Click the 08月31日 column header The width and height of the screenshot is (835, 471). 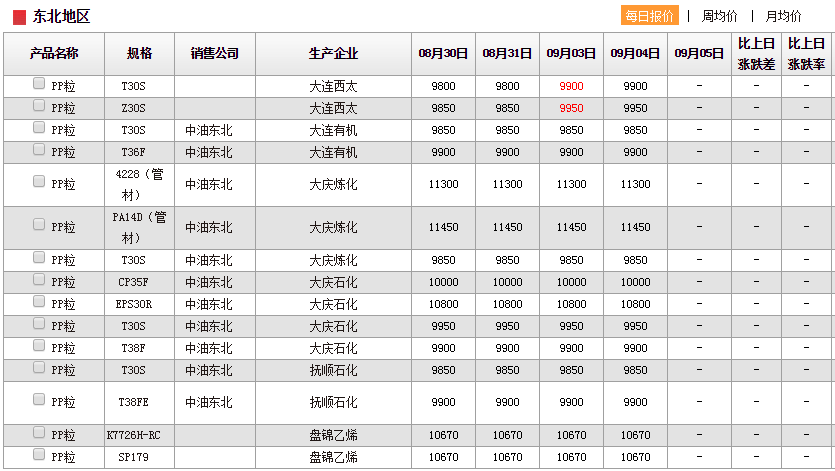point(507,54)
